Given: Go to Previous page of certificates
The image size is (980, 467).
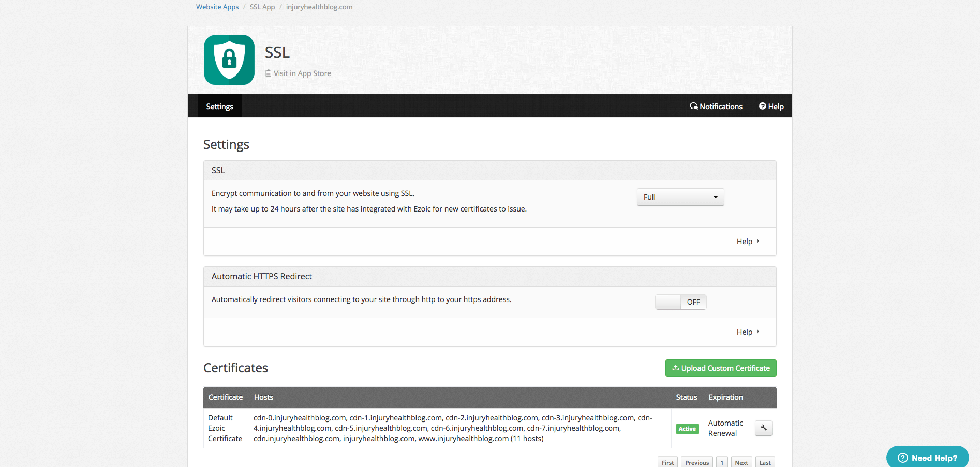Looking at the screenshot, I should (697, 462).
